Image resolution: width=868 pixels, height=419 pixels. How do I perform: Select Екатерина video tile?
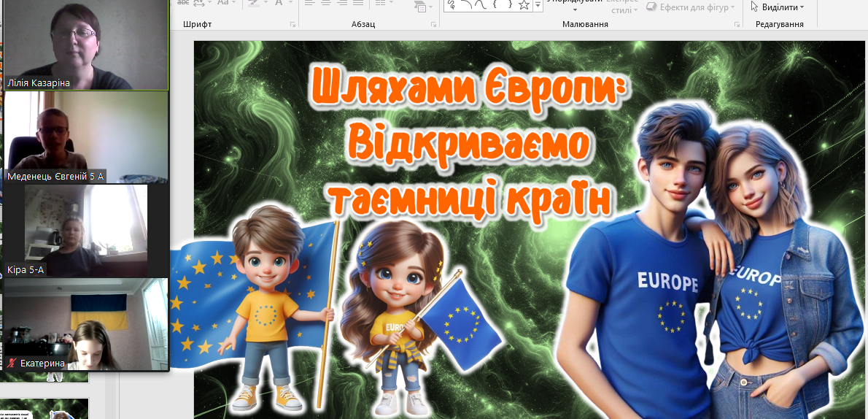[86, 324]
